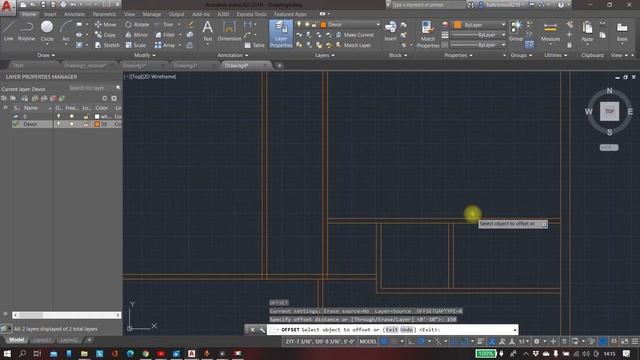Click the layer list horizontal scrollbar
This screenshot has width=640, height=360.
(67, 315)
